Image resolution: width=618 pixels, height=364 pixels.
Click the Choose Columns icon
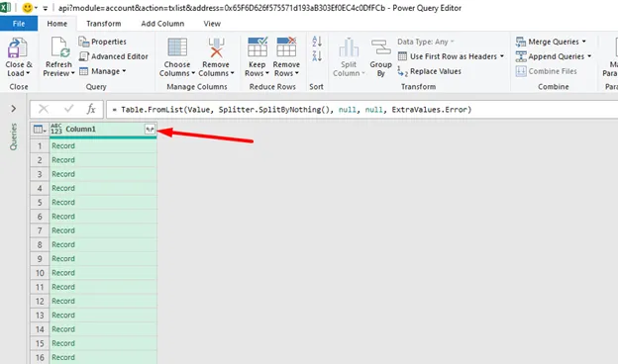click(177, 47)
